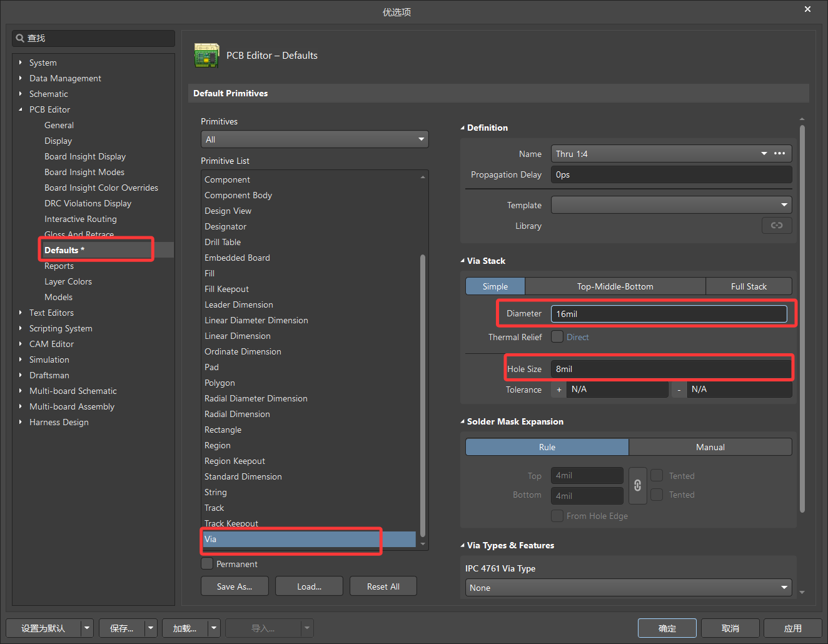The height and width of the screenshot is (644, 828).
Task: Click the 确定 confirm button
Action: [667, 628]
